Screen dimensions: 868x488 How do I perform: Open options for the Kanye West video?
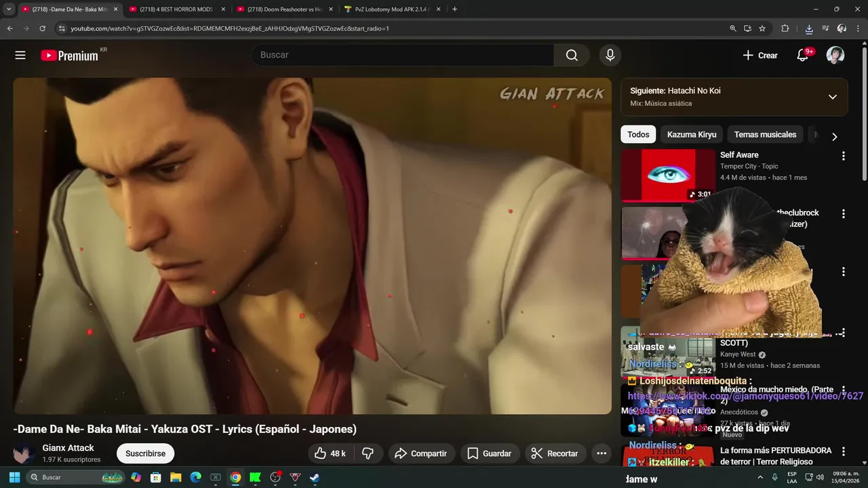[844, 333]
